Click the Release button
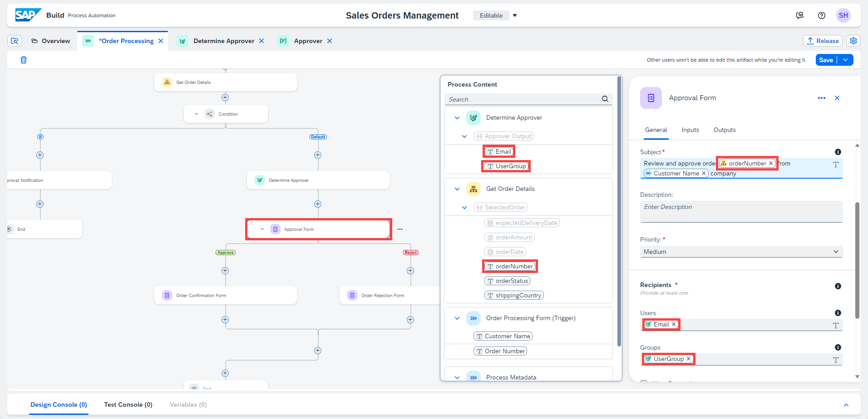 point(823,41)
